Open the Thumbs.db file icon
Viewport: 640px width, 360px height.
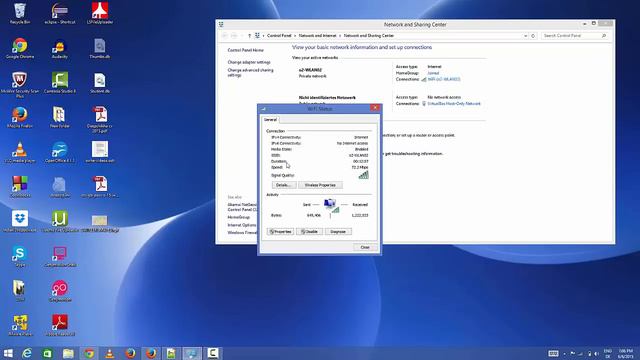tap(100, 48)
